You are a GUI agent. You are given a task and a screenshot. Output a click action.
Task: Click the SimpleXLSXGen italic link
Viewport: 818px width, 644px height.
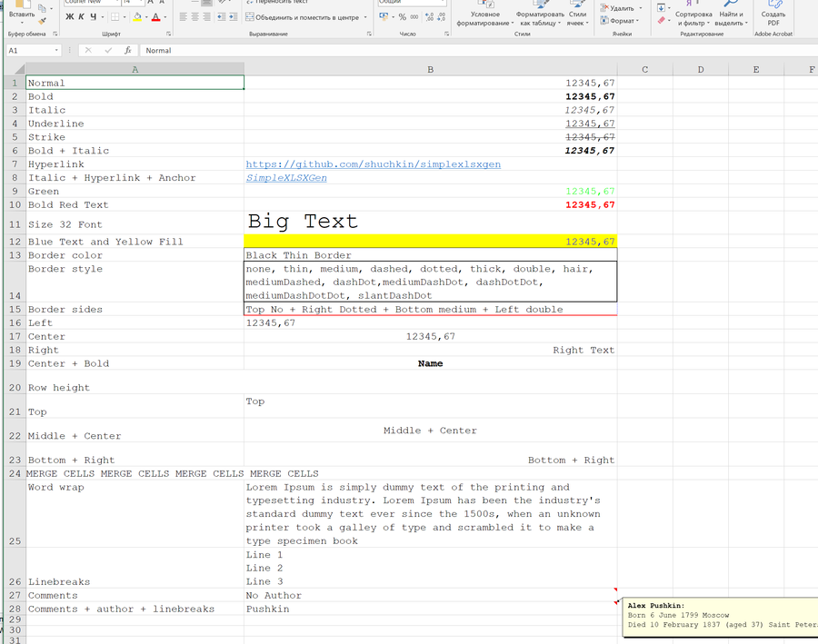pyautogui.click(x=286, y=178)
